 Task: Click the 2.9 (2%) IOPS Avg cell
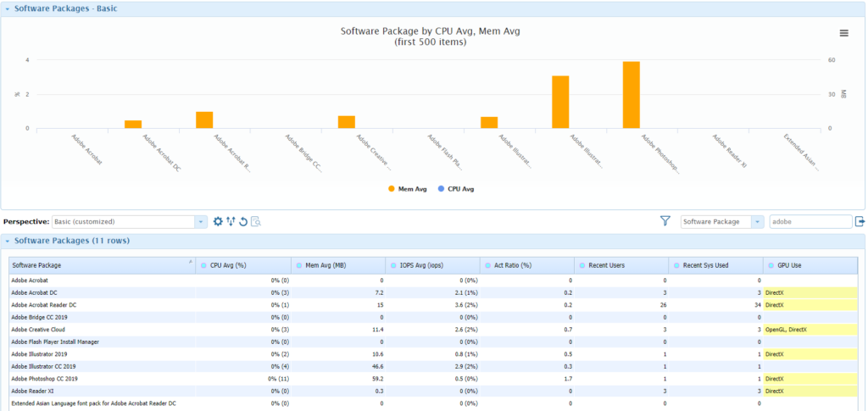click(x=433, y=366)
